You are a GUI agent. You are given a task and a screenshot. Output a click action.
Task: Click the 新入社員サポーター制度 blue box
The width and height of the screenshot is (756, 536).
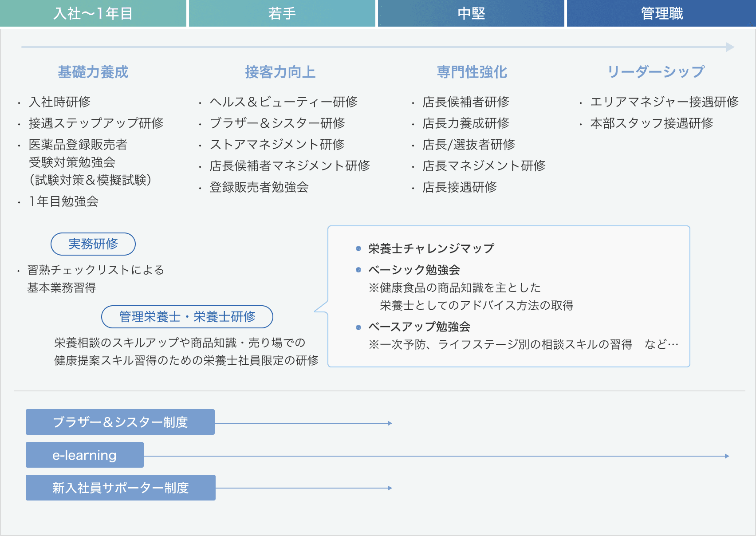point(121,488)
